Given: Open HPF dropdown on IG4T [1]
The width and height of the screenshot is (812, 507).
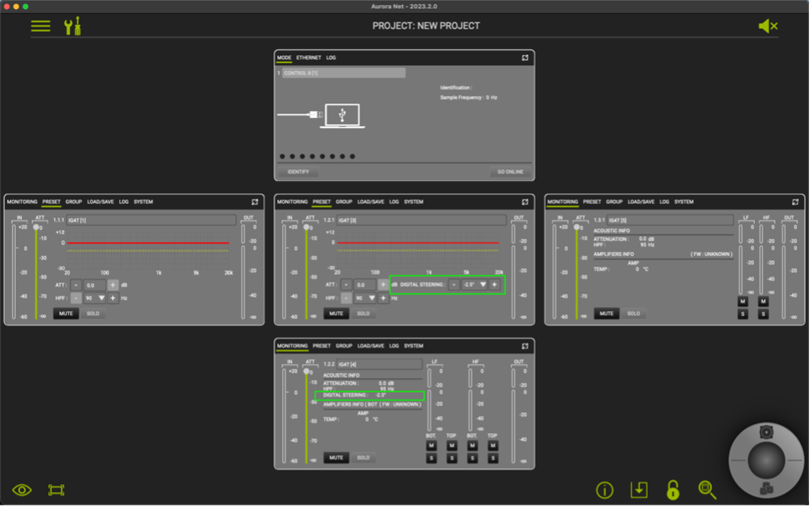Looking at the screenshot, I should (101, 298).
